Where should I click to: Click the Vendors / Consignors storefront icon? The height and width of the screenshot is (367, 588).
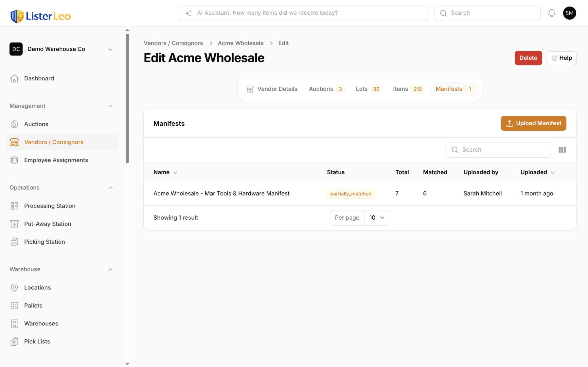(14, 142)
